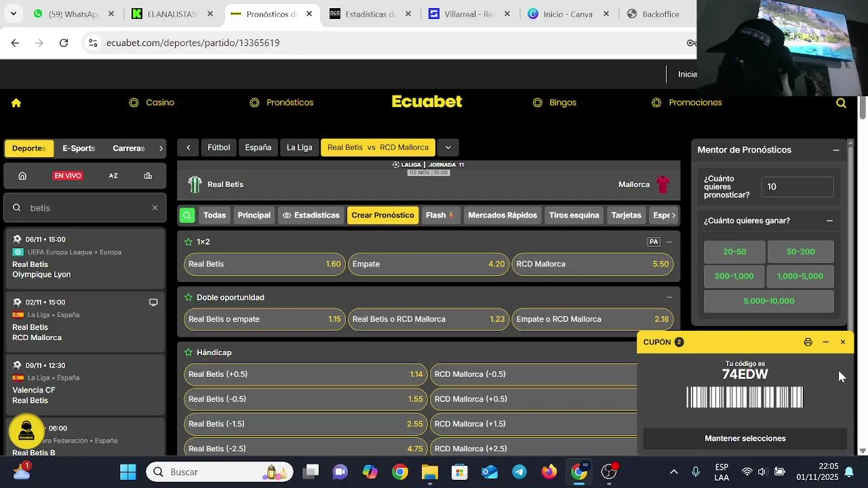Click Crear Pronóstico button
868x488 pixels.
coord(382,215)
